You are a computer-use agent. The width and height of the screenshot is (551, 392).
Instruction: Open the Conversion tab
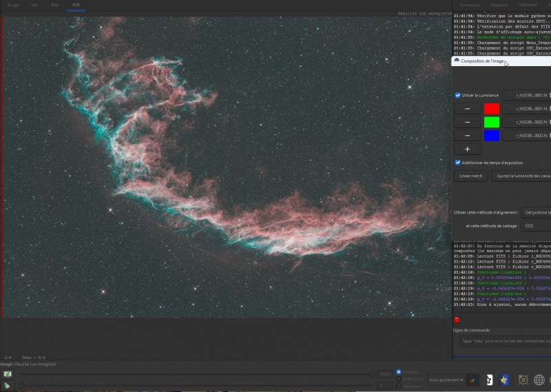point(470,5)
